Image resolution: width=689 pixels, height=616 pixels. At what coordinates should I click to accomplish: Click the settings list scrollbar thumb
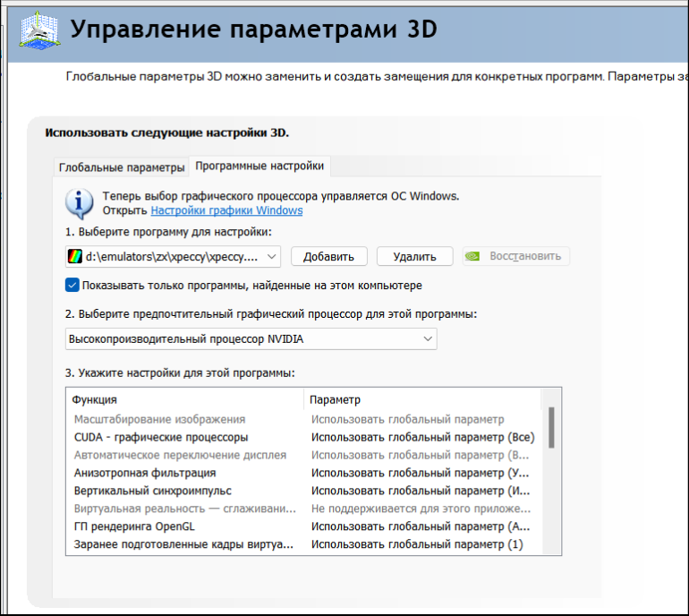(551, 427)
